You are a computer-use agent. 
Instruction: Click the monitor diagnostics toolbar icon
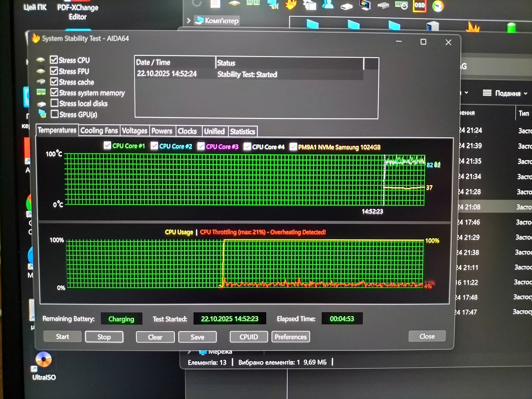click(365, 5)
